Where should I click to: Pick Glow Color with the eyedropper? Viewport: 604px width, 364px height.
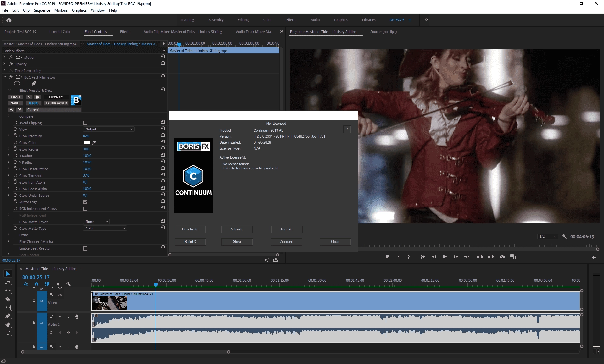tap(94, 142)
